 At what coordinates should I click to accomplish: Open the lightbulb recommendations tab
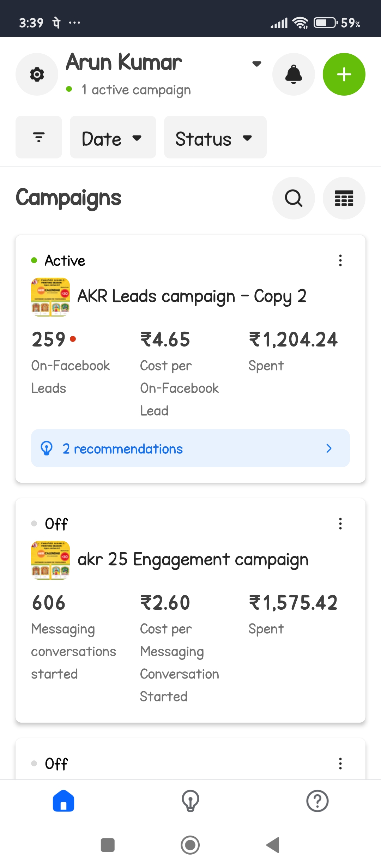click(x=190, y=801)
